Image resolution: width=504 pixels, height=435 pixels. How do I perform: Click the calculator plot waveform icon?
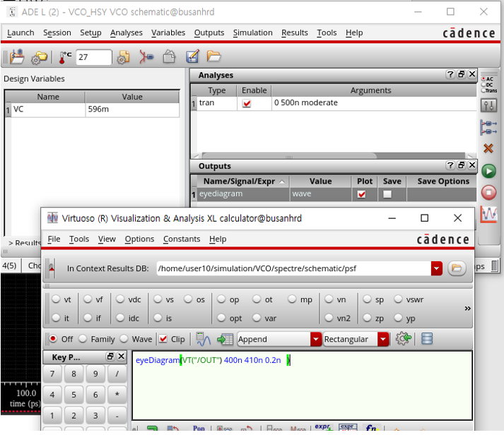click(203, 340)
